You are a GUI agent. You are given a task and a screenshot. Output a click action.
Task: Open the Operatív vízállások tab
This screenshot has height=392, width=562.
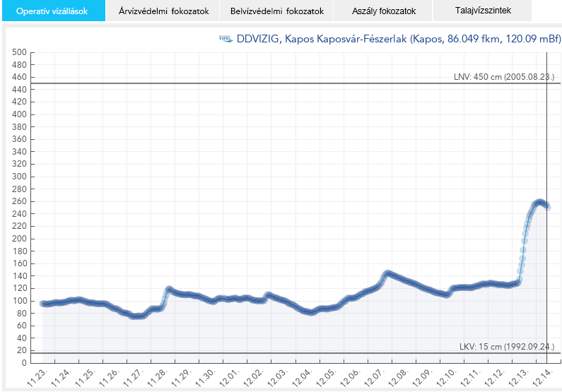tap(52, 11)
